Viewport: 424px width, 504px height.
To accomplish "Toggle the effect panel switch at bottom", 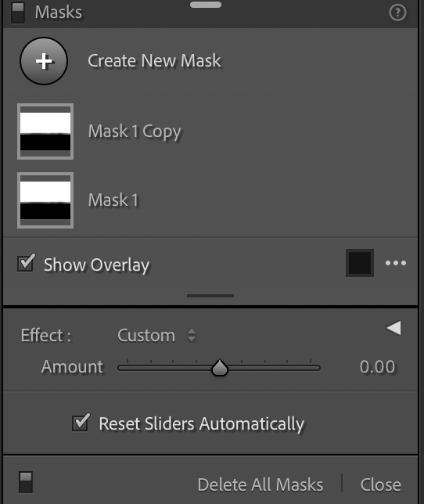I will point(26,482).
